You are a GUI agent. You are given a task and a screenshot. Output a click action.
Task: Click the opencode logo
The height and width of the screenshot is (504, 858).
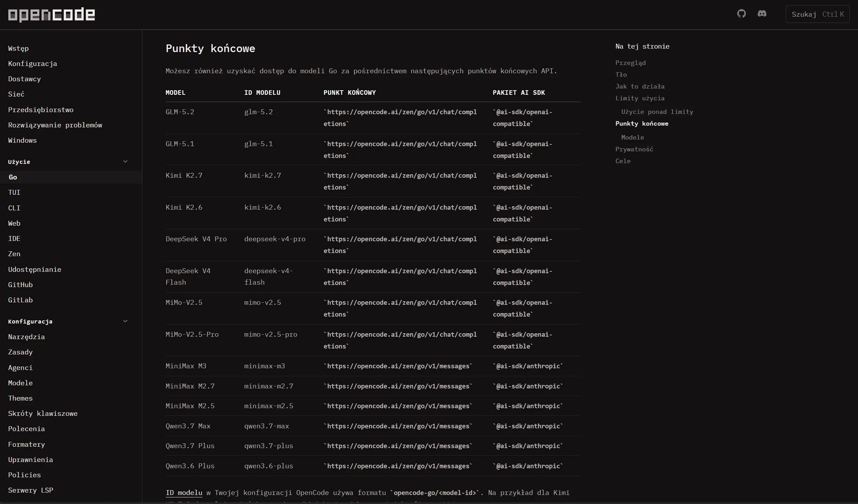[51, 14]
